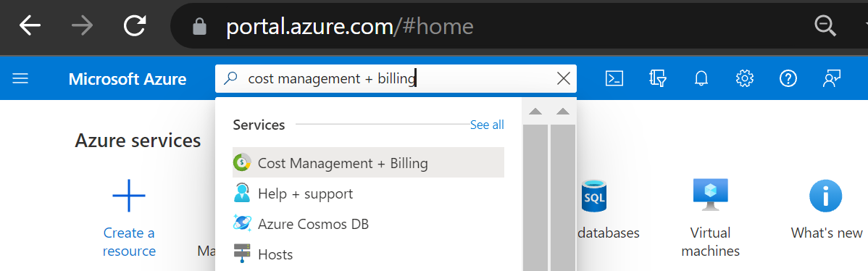
Task: Open the What's new info icon
Action: pos(826,196)
